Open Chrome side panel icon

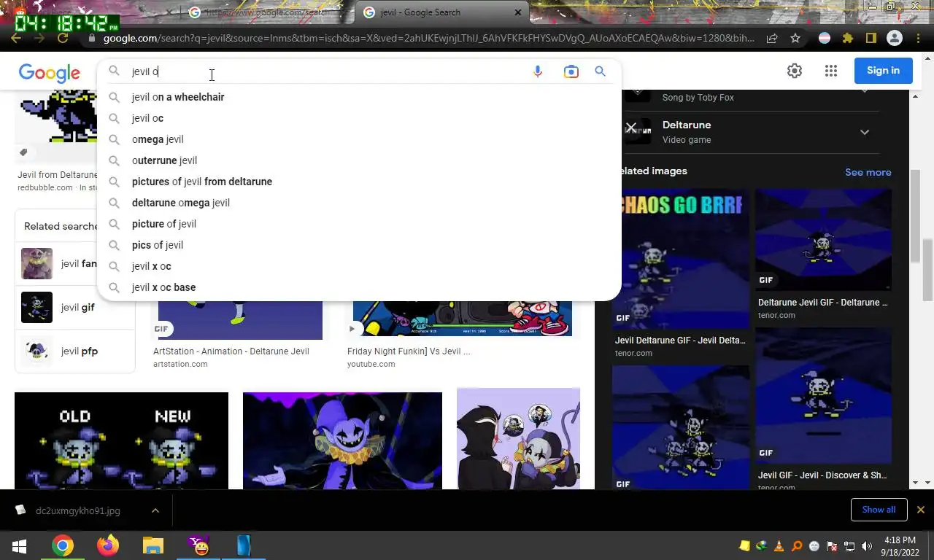point(871,39)
